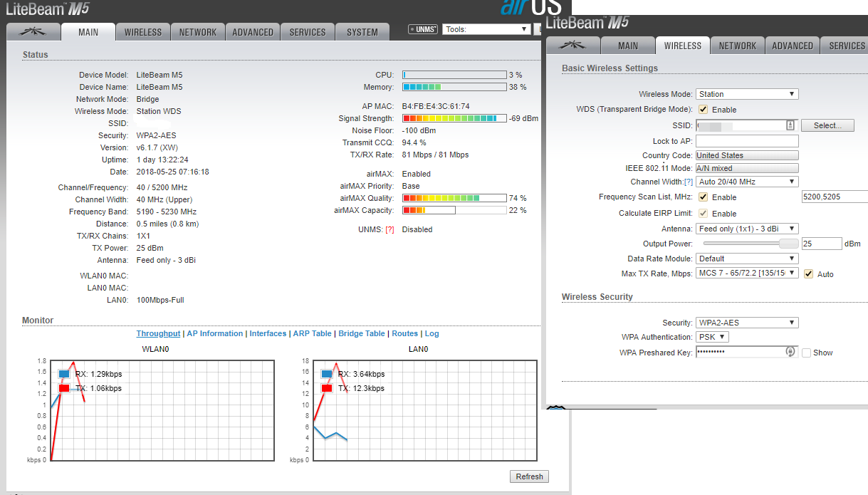This screenshot has height=495, width=868.
Task: Expand the Data Rate Module dropdown
Action: coord(747,259)
